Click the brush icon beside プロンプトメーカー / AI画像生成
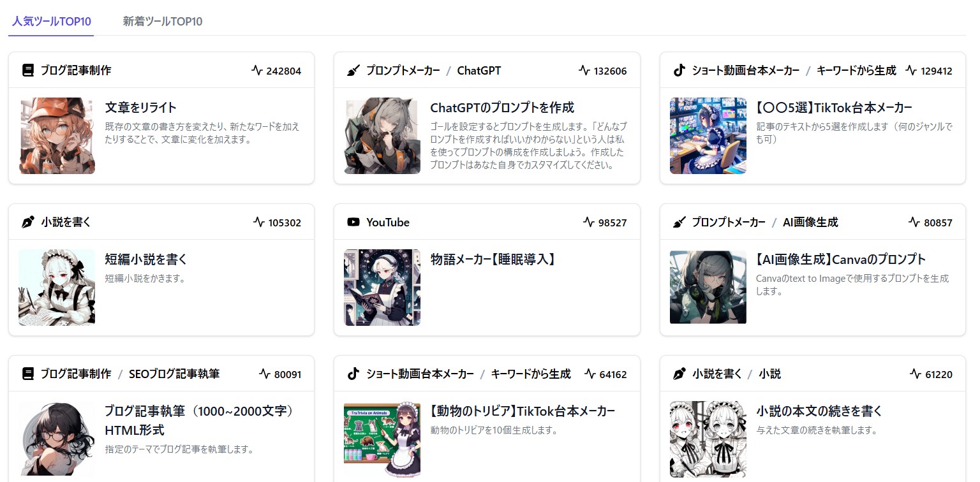The image size is (980, 482). (679, 222)
